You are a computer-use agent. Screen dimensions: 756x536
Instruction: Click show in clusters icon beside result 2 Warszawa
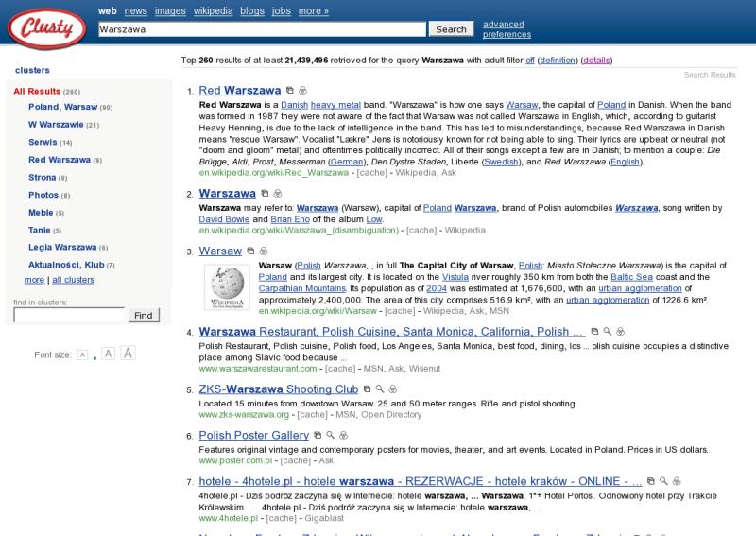point(278,194)
